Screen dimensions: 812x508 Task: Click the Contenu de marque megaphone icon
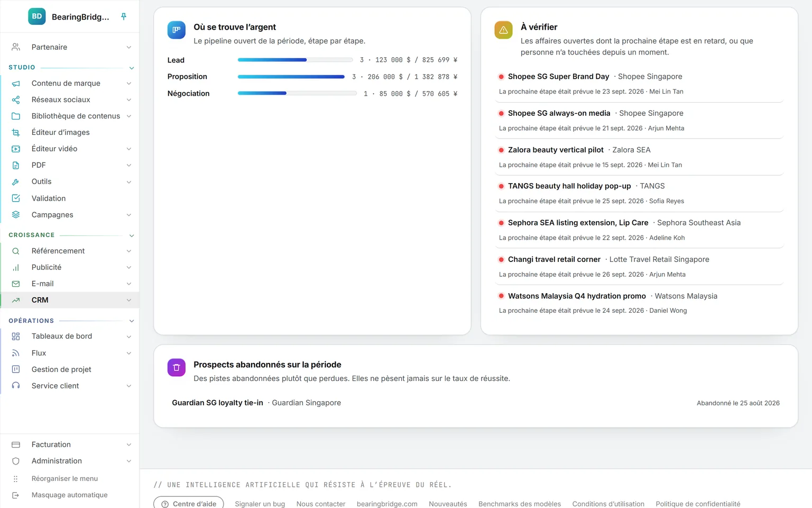16,83
